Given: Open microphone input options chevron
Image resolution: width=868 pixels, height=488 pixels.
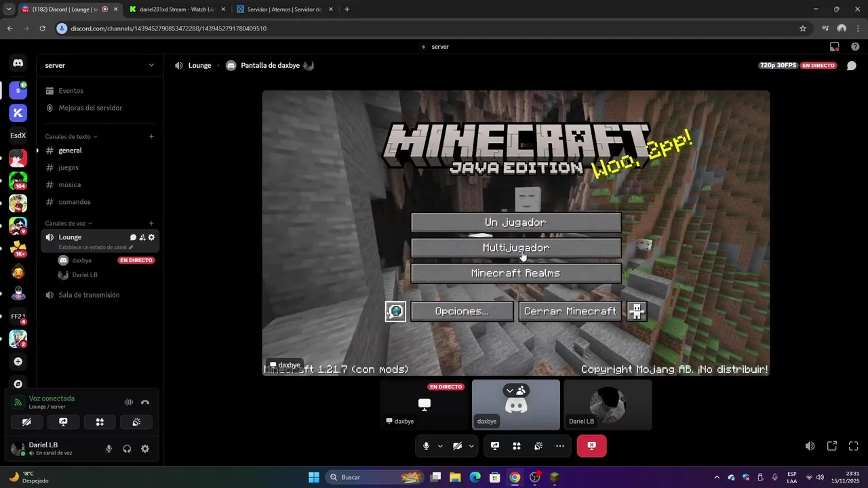Looking at the screenshot, I should tap(440, 446).
